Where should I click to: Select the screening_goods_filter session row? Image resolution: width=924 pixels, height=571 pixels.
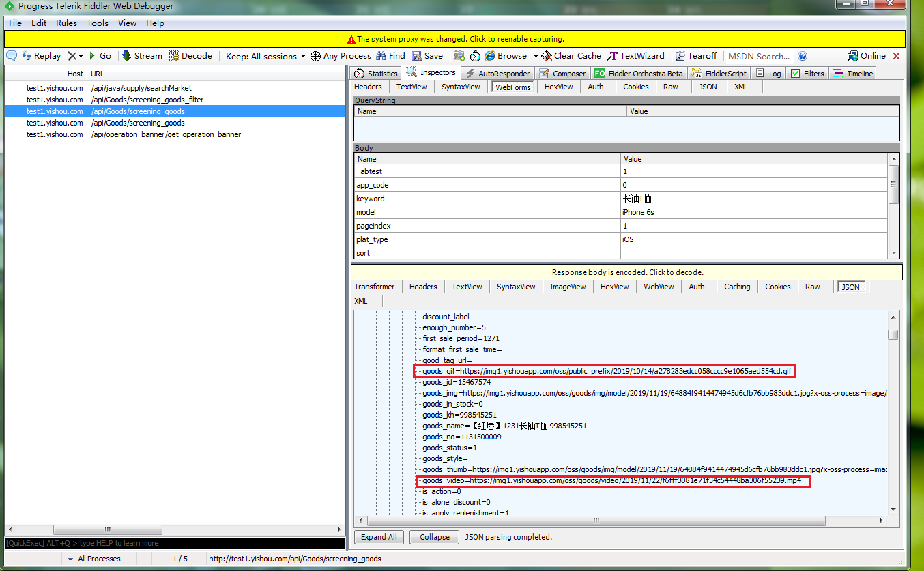(175, 100)
